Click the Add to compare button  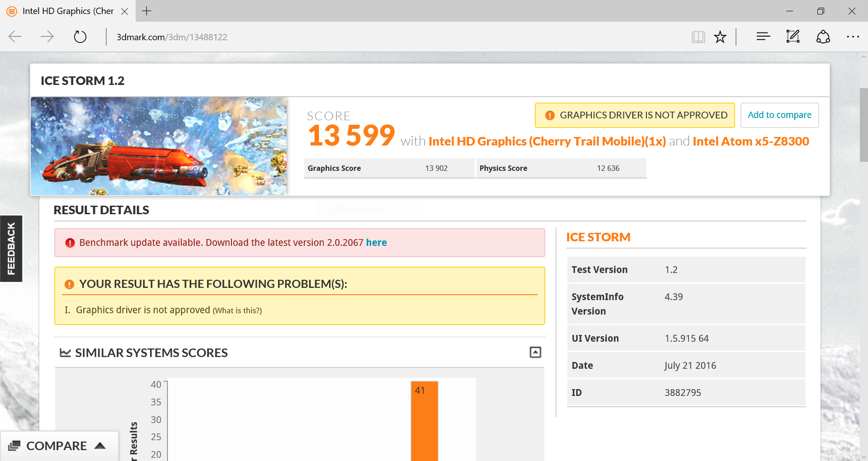tap(779, 115)
